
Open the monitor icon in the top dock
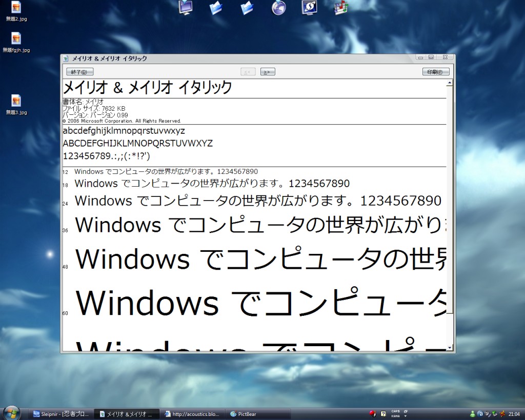(186, 7)
